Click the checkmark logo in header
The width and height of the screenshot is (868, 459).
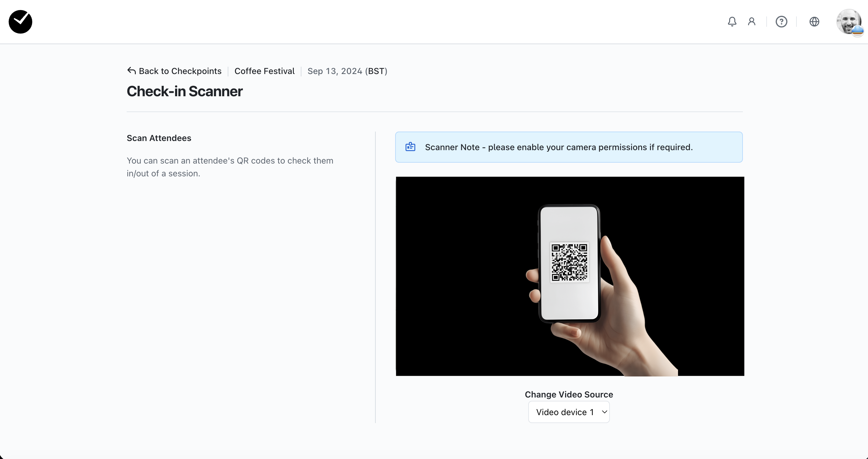[x=20, y=22]
